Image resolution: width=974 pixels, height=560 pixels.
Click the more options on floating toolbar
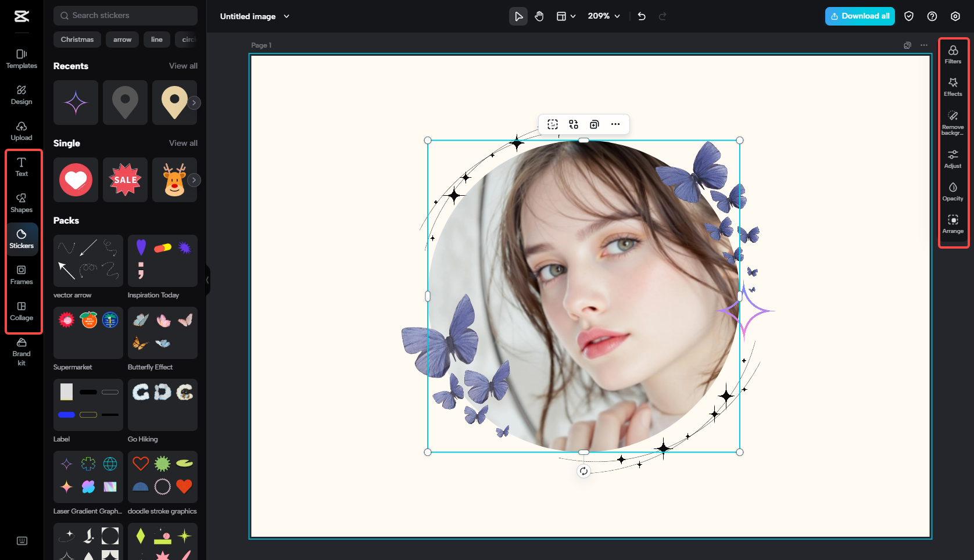pos(615,124)
